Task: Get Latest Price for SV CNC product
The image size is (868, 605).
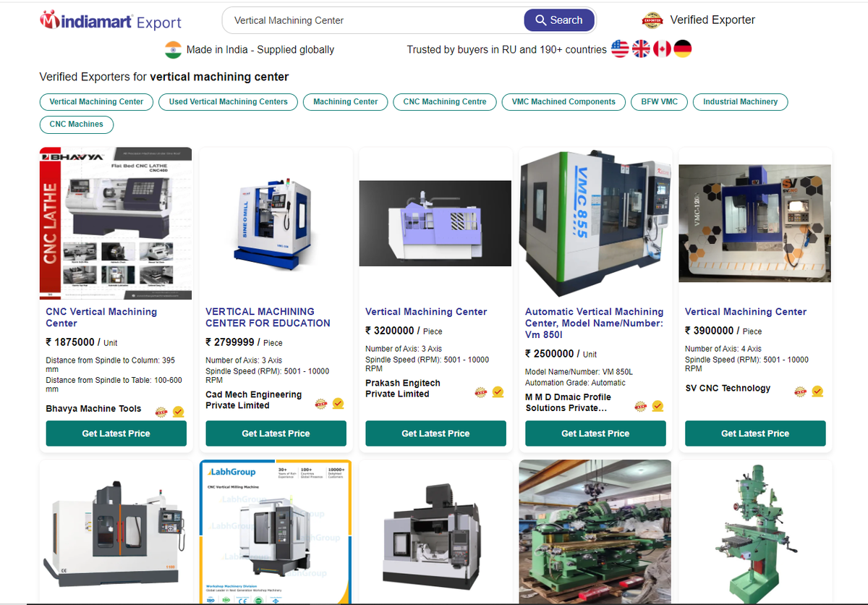Action: (x=755, y=433)
